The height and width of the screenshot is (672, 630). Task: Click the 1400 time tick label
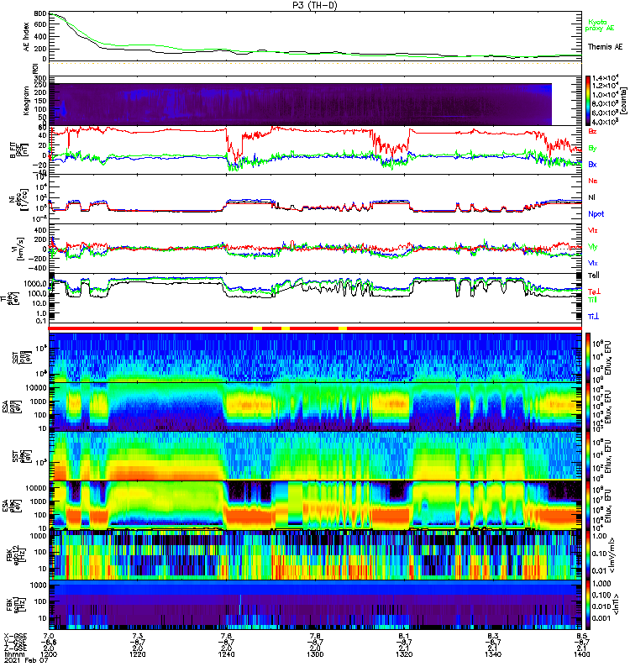(581, 654)
